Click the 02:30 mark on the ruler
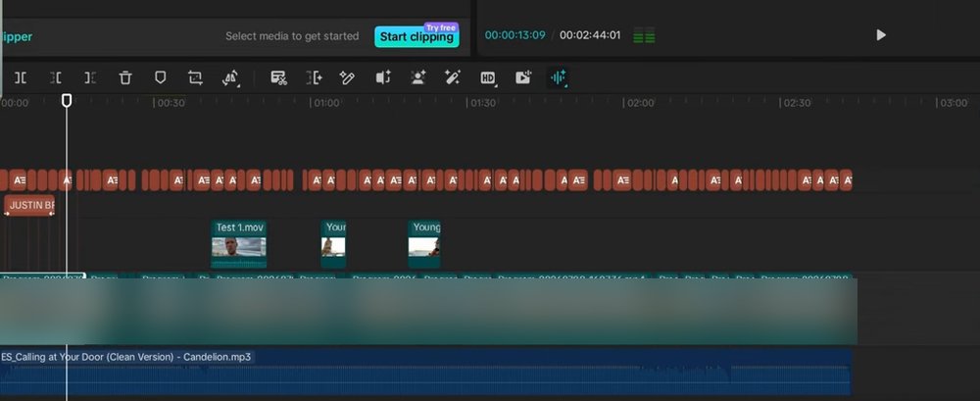This screenshot has width=980, height=401. click(x=796, y=103)
